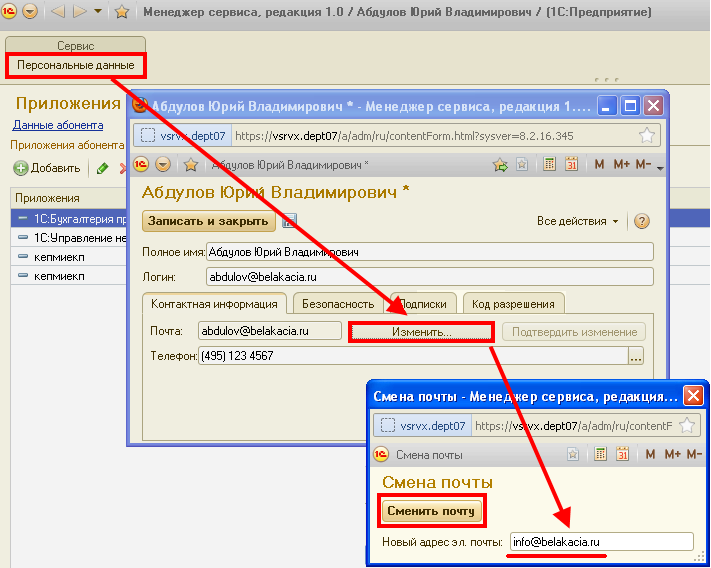Open the navigation history dropdown arrow
The height and width of the screenshot is (568, 711).
tap(98, 11)
